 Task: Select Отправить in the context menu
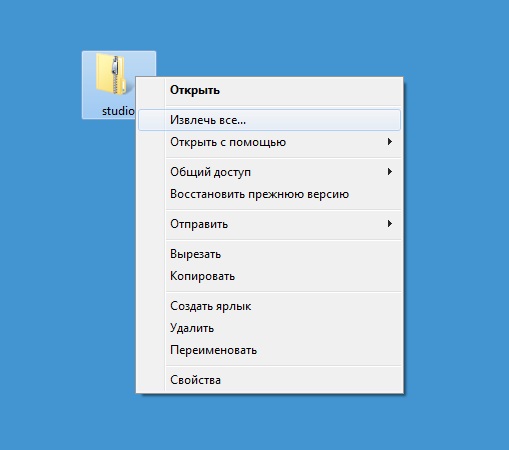point(269,224)
